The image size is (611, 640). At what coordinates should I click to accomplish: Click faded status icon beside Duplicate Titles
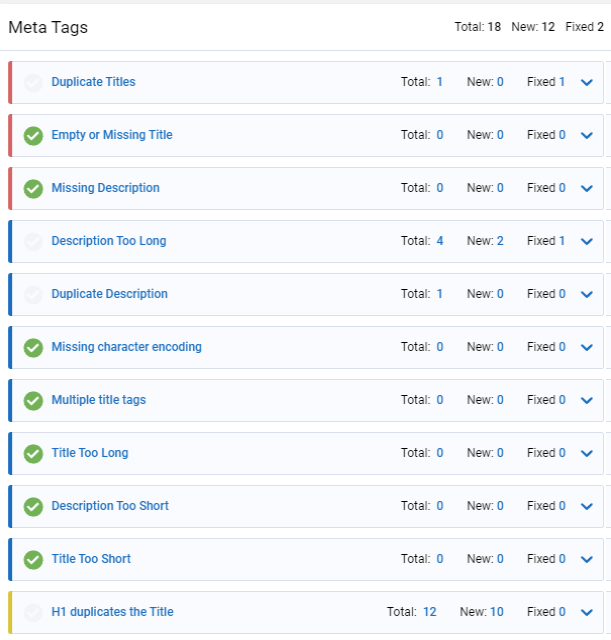coord(33,82)
